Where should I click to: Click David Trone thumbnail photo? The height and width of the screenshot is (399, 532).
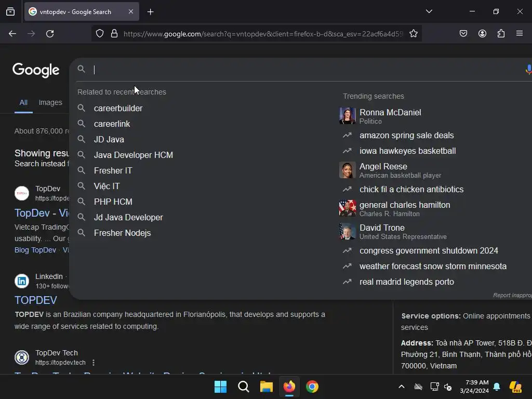tap(348, 231)
